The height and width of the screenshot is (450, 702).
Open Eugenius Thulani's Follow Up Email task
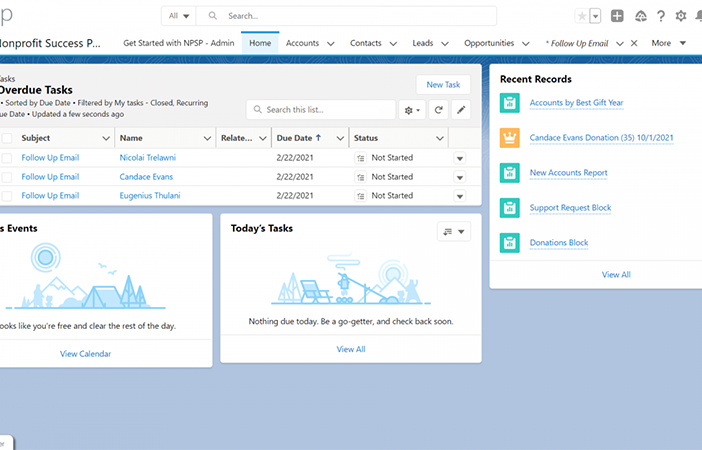click(50, 196)
